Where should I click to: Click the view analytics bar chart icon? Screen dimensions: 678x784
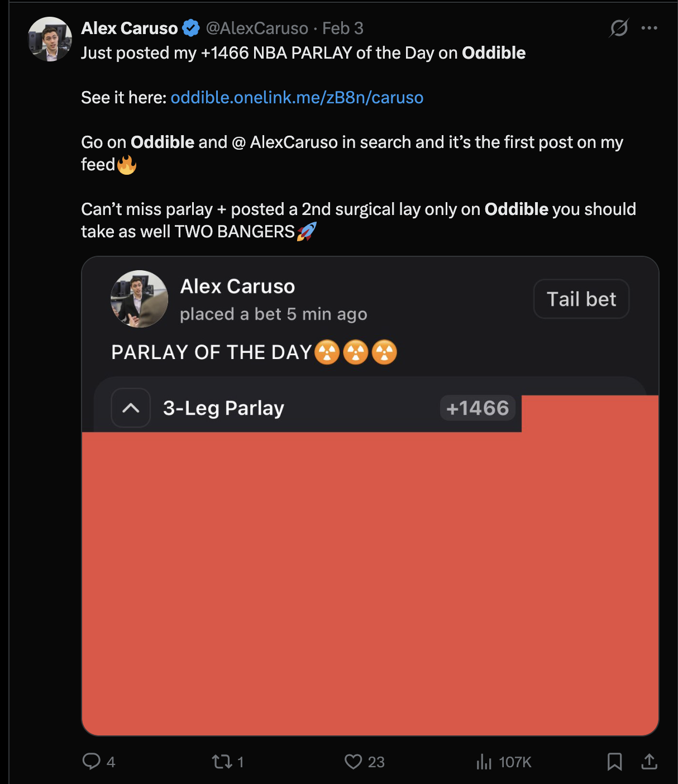484,762
